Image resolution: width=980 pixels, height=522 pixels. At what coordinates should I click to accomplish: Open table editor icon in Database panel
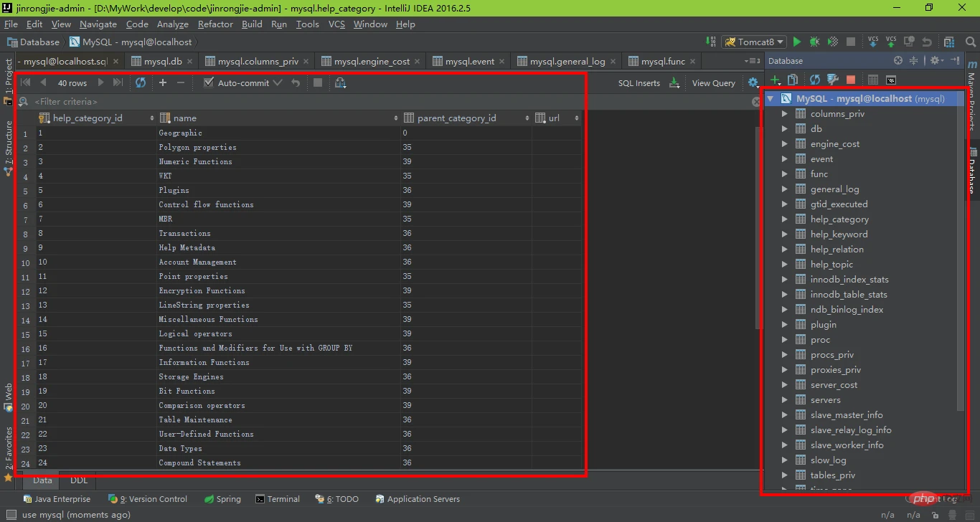873,80
